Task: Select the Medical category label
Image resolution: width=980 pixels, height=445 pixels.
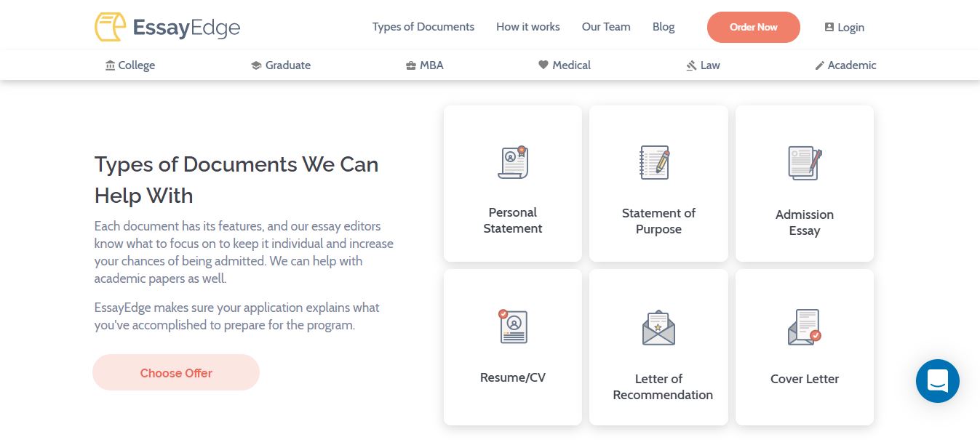Action: click(x=572, y=65)
